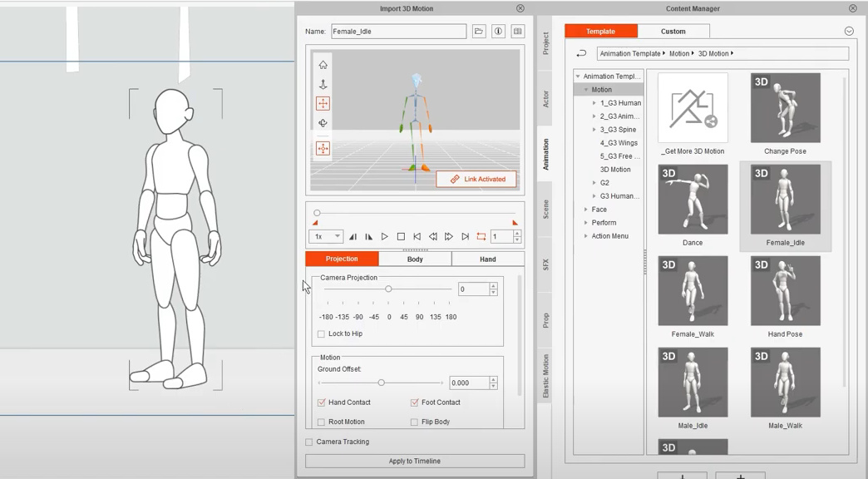This screenshot has width=868, height=479.
Task: Enable the Lock to Hip checkbox
Action: coord(321,334)
